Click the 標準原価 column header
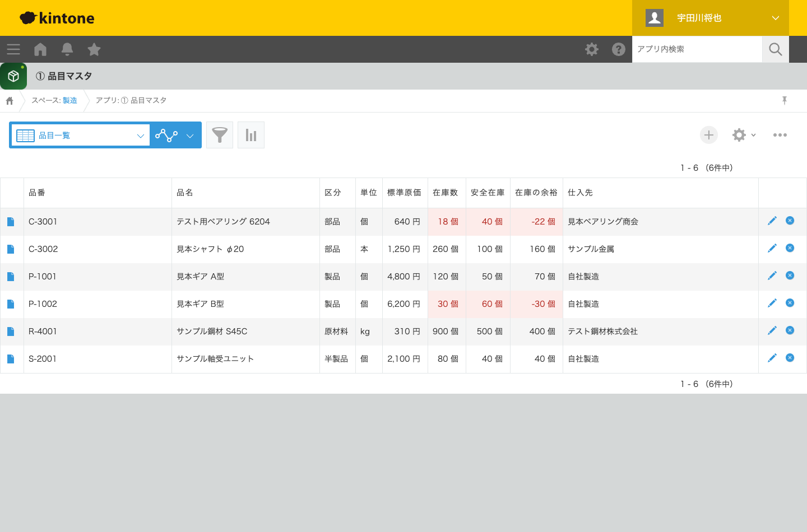The height and width of the screenshot is (532, 807). (x=405, y=193)
